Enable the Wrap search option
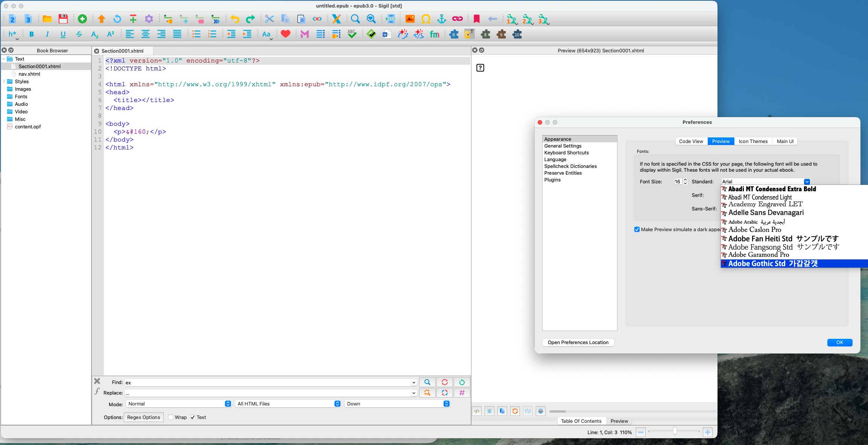868x445 pixels. click(x=171, y=417)
